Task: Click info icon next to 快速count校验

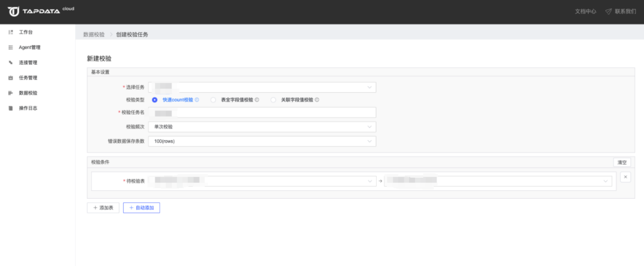Action: (x=197, y=100)
